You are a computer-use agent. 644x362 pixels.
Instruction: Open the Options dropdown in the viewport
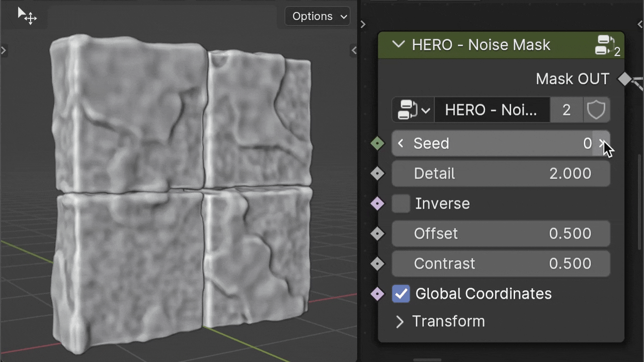pos(317,16)
